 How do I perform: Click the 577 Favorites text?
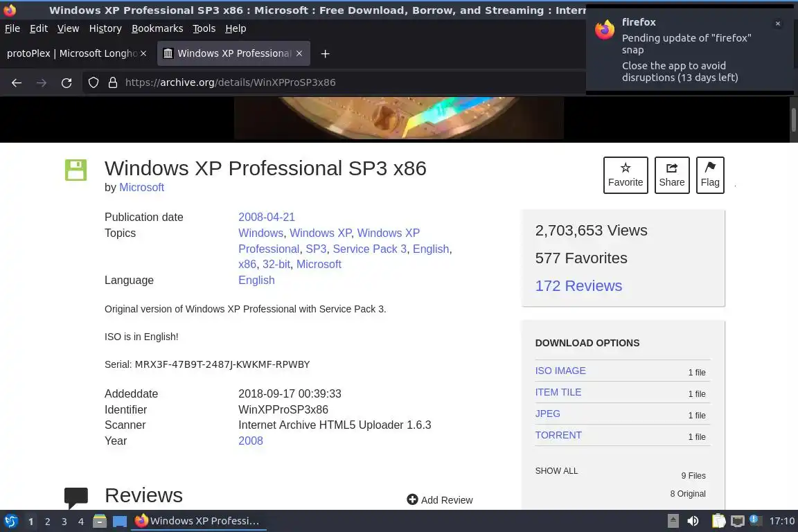580,258
